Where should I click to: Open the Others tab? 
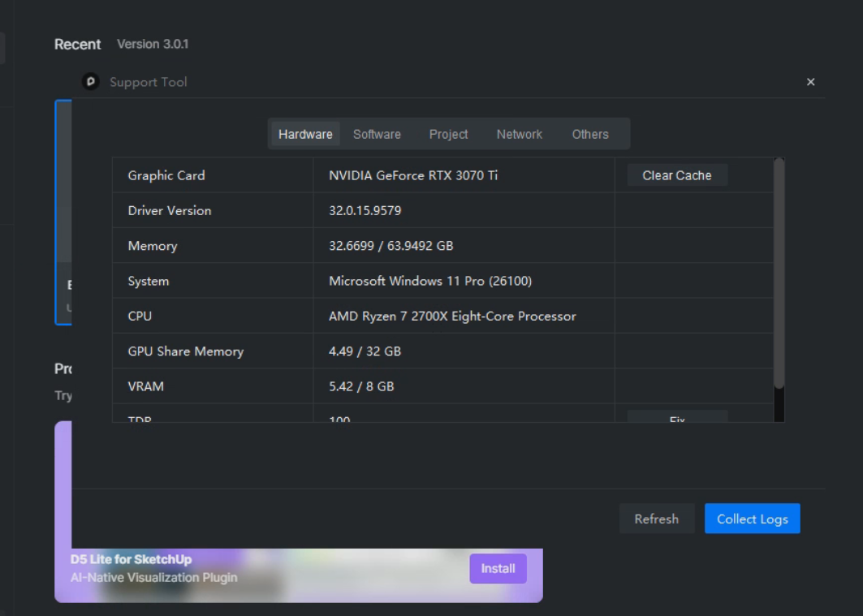[x=589, y=134]
